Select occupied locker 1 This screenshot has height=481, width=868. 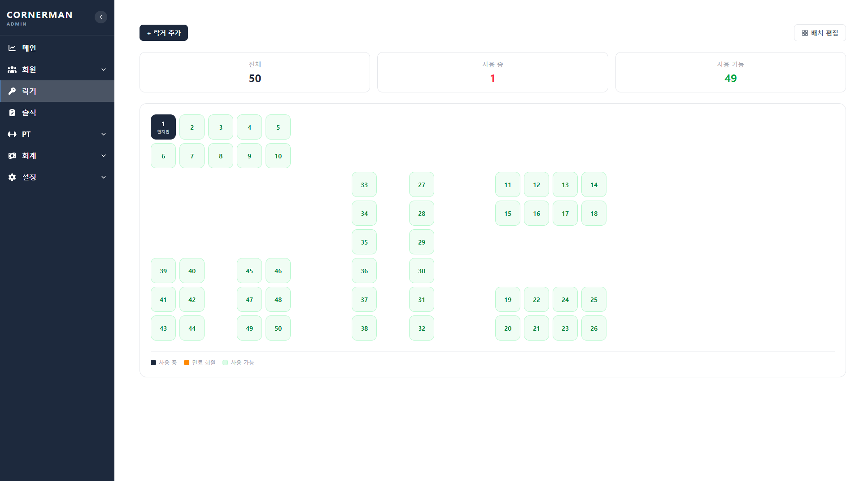pos(163,127)
